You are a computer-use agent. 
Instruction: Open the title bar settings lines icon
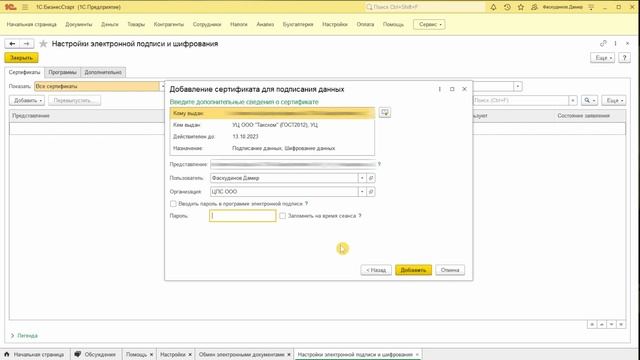tap(591, 7)
